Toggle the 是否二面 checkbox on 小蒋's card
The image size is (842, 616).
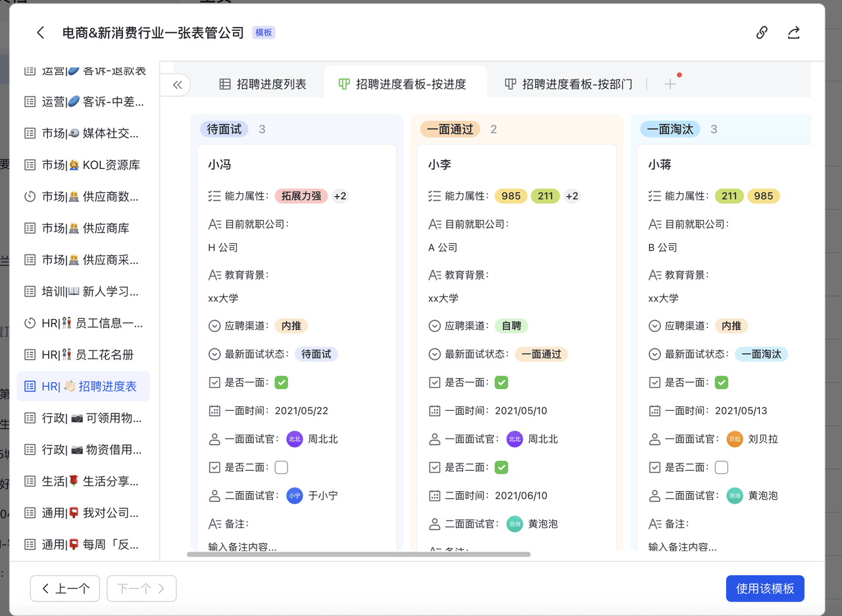tap(722, 467)
